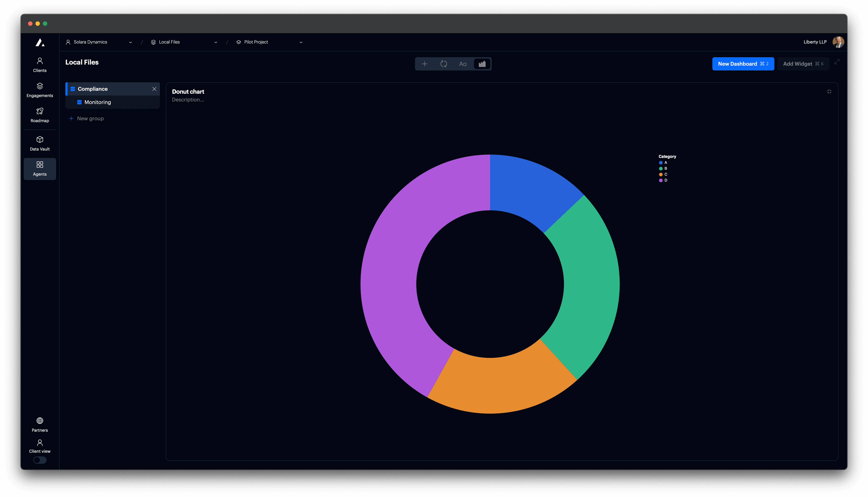
Task: Select Engagements from the left sidebar
Action: click(x=40, y=90)
